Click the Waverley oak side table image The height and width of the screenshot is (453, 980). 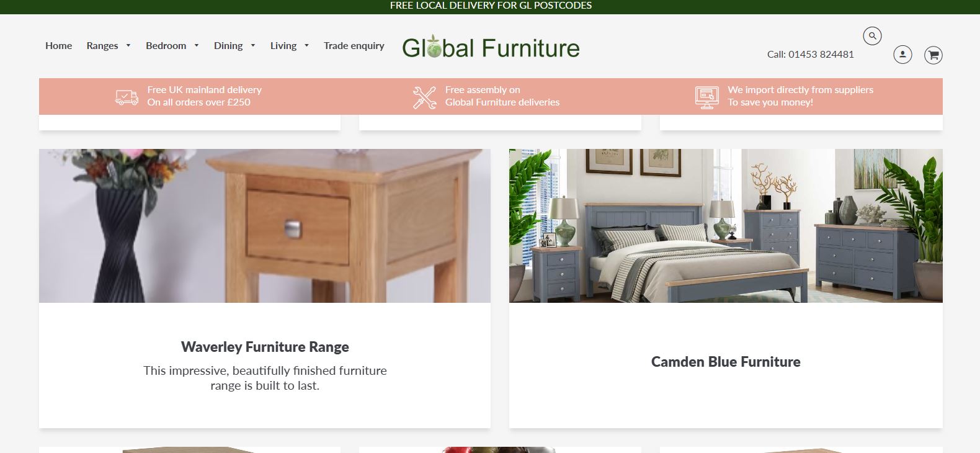pos(265,226)
